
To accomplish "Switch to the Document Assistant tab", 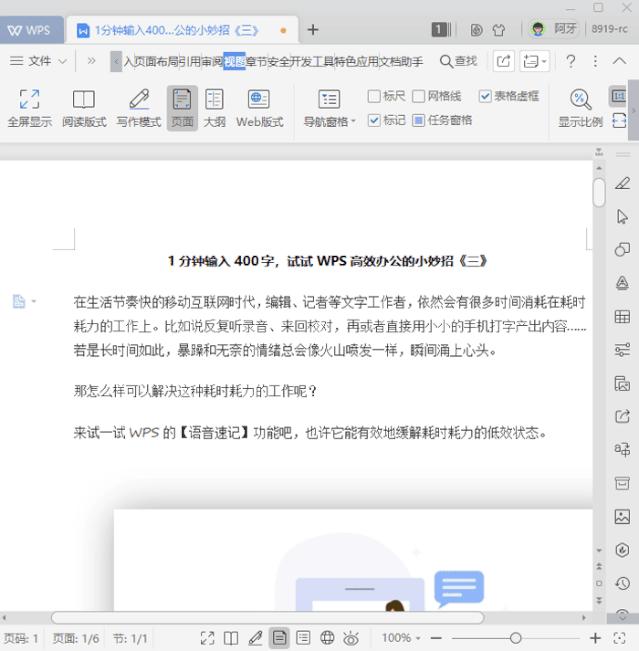I will point(401,62).
